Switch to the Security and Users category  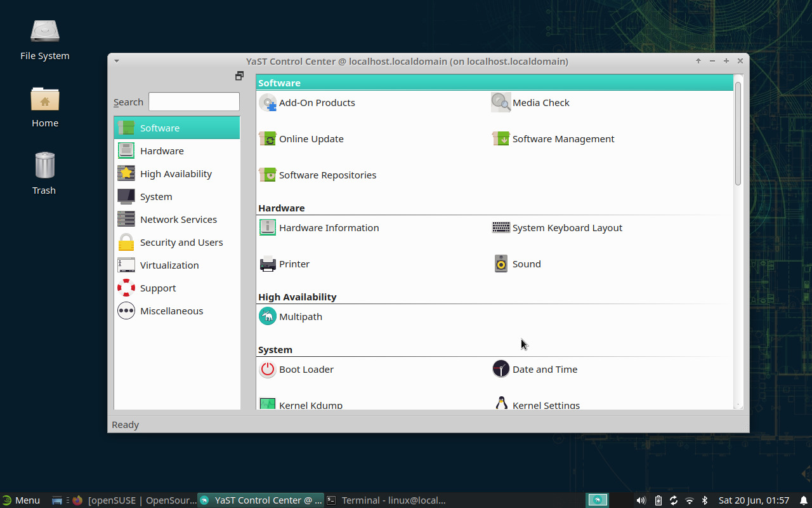coord(181,242)
